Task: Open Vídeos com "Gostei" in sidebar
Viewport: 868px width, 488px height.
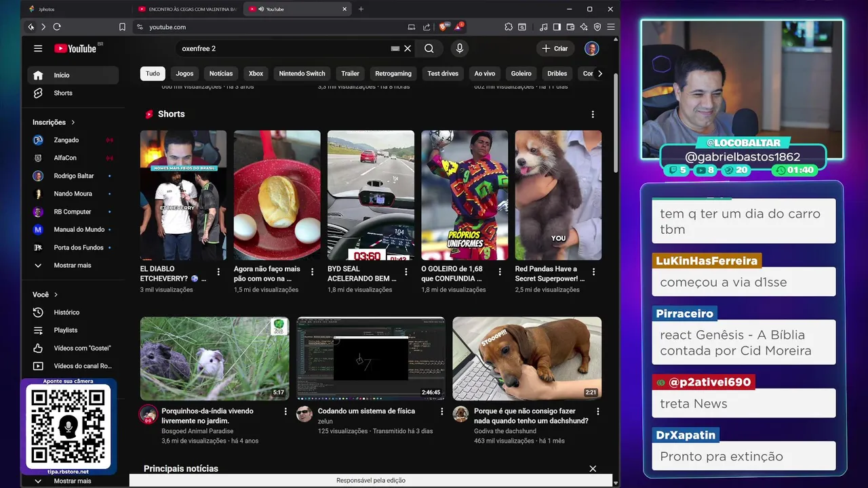Action: click(73, 348)
